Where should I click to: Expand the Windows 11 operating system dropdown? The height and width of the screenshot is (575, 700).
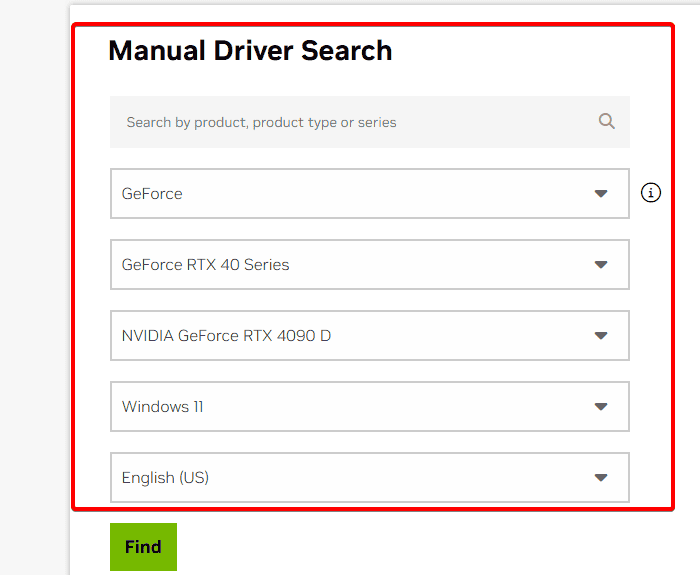[x=370, y=406]
